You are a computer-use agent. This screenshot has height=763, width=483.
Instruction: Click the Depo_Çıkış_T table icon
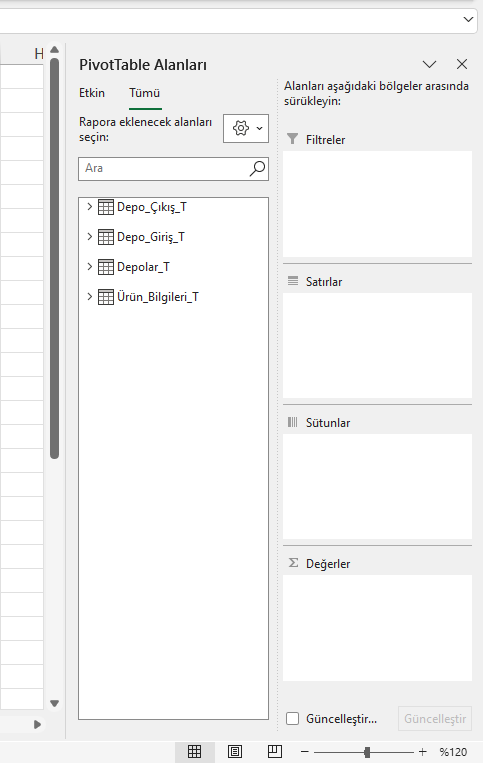pos(106,207)
